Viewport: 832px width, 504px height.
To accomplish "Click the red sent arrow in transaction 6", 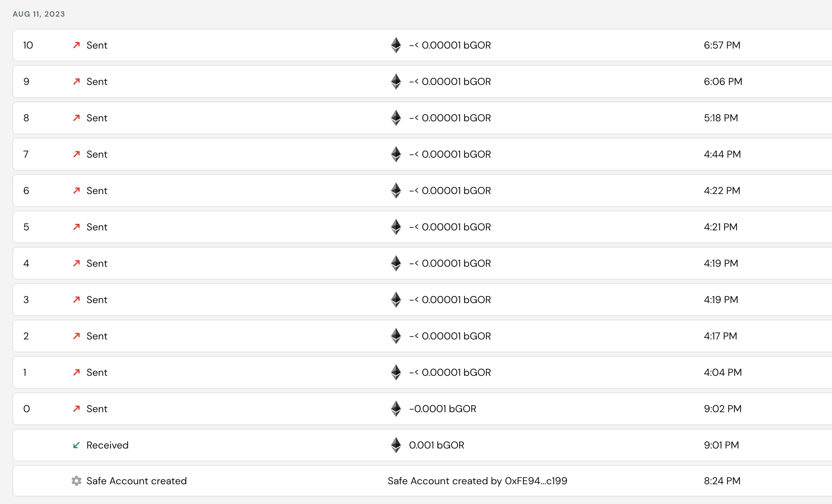I will (x=76, y=190).
